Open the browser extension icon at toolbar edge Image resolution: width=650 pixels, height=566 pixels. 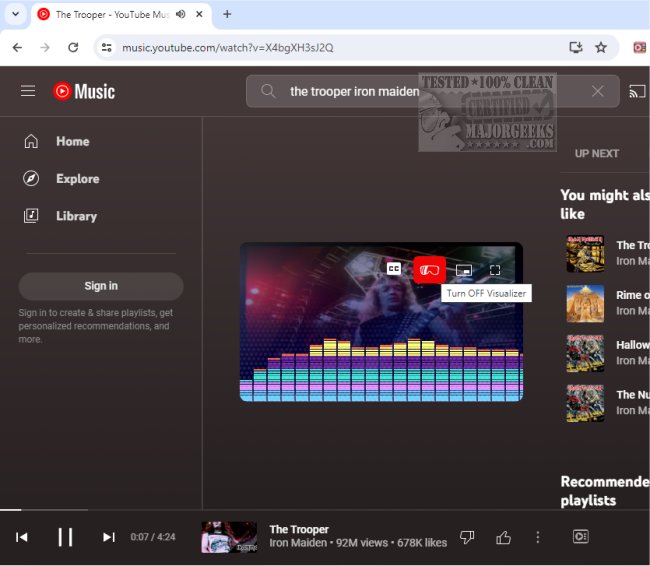639,48
